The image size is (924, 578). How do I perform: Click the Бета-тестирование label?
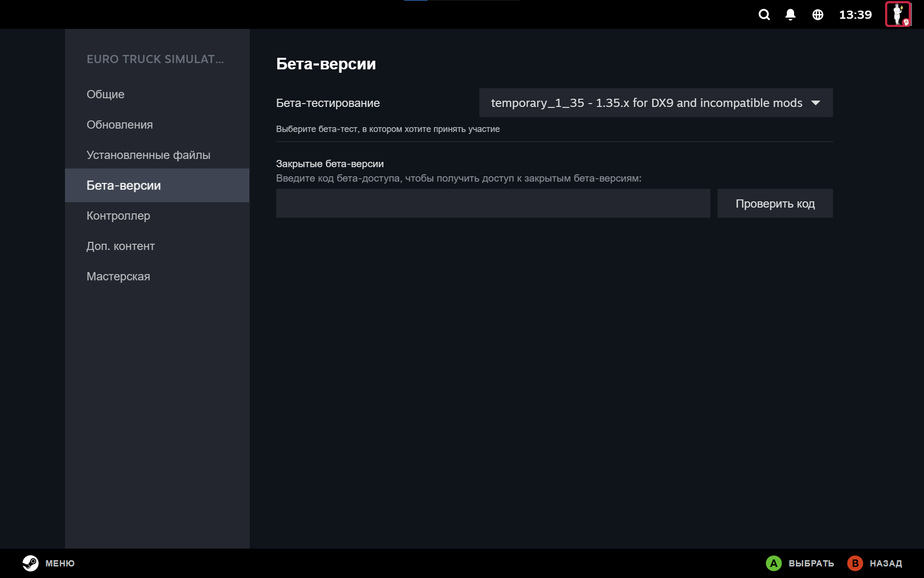coord(328,103)
